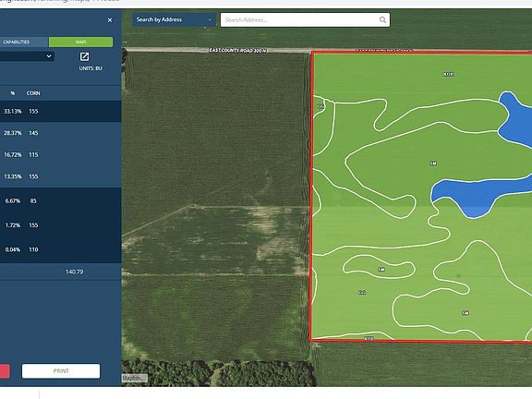Select the 1.72% soil row
The width and height of the screenshot is (532, 399).
[x=61, y=225]
